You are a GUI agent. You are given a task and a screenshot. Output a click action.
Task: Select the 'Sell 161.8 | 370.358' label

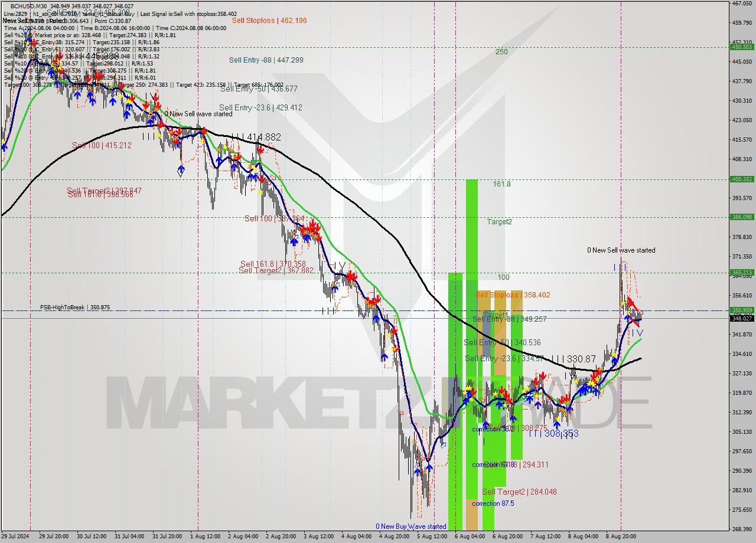point(273,264)
